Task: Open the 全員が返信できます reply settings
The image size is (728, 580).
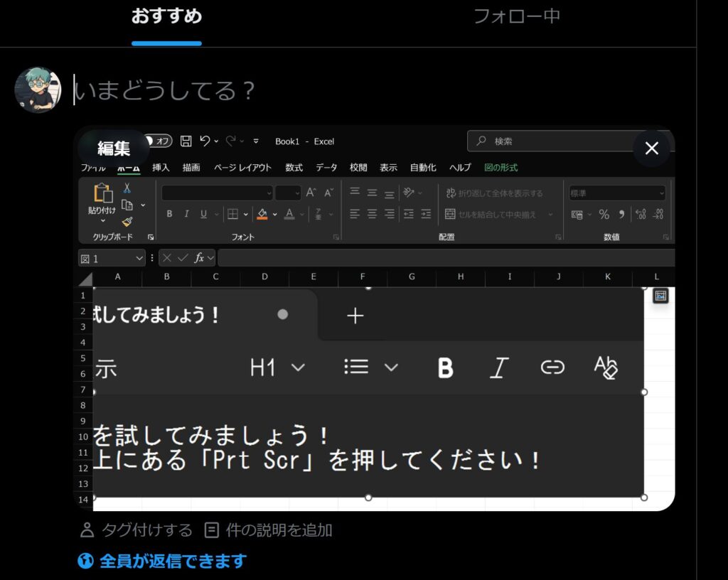Action: (x=162, y=562)
